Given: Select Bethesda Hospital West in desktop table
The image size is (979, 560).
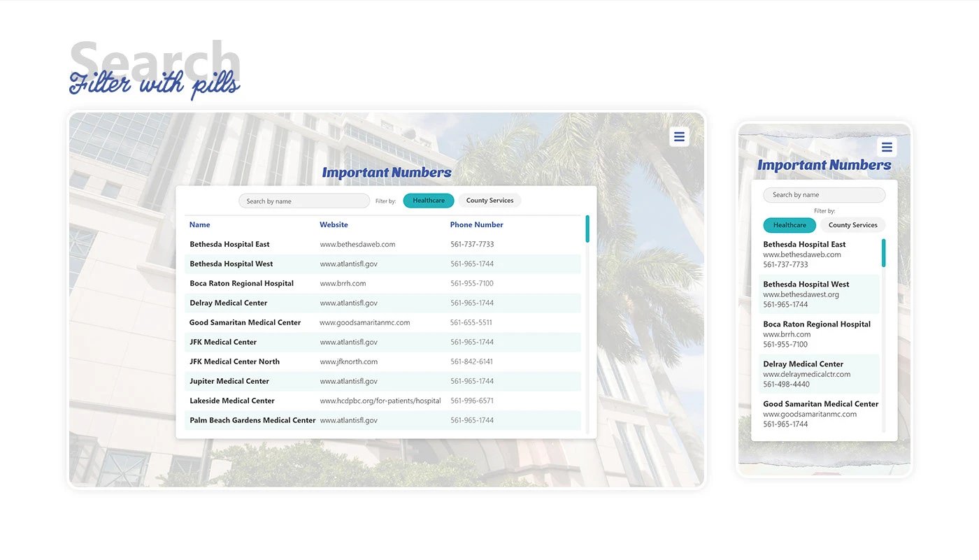Looking at the screenshot, I should pos(231,264).
